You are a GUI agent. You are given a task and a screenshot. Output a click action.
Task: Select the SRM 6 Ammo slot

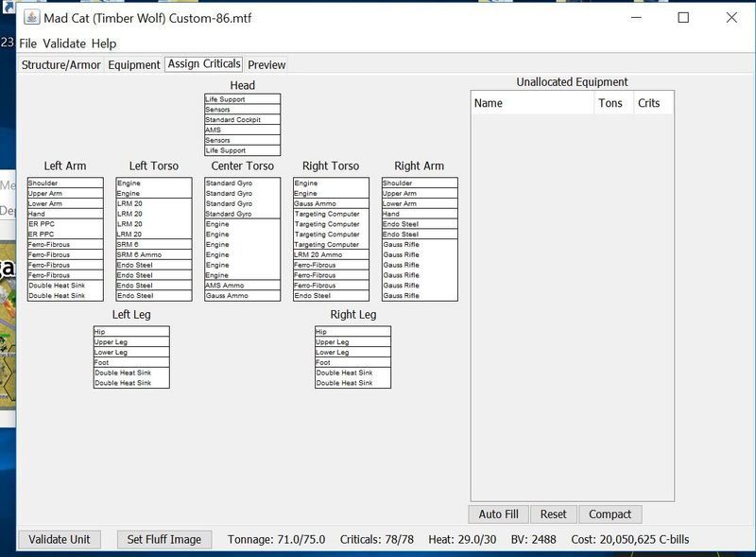[x=154, y=254]
